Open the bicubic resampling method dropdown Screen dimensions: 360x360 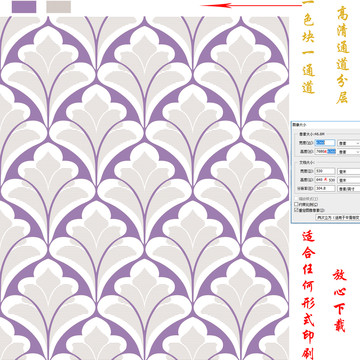[x=338, y=218]
